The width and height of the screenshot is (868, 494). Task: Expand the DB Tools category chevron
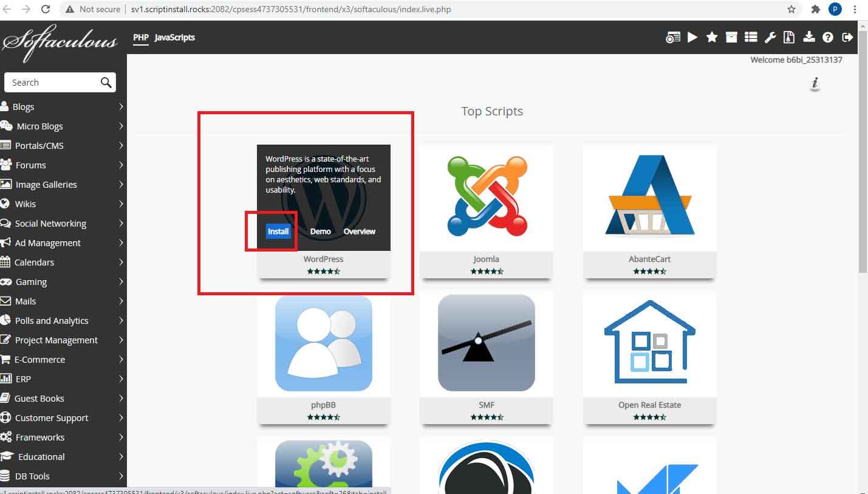click(x=121, y=476)
